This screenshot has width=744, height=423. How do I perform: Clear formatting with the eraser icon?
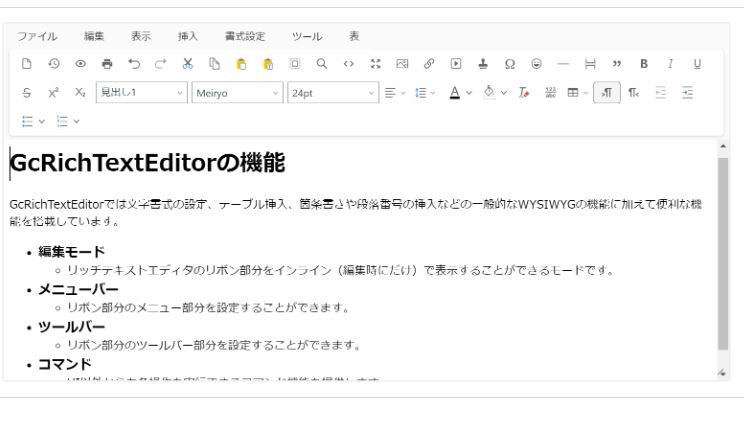524,93
